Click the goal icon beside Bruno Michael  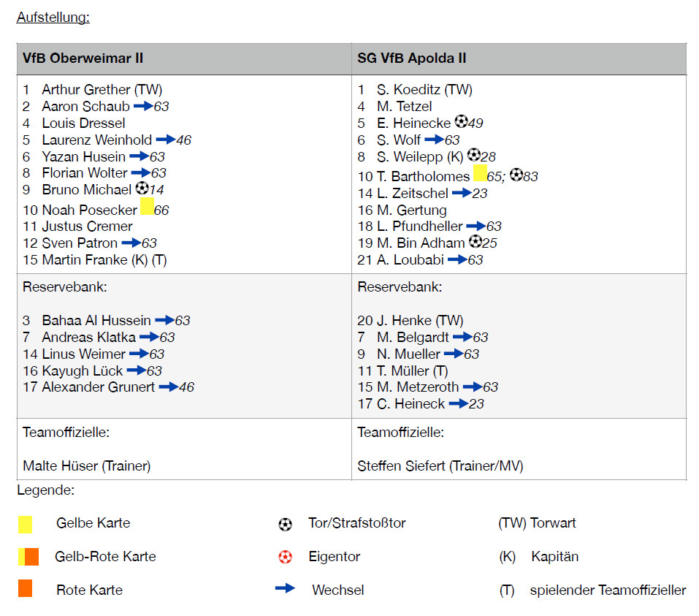point(142,189)
